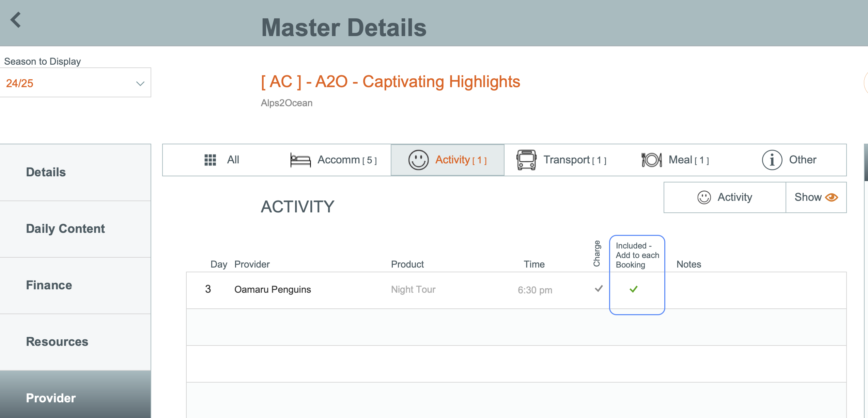Viewport: 868px width, 418px height.
Task: Click the Night Tour product cell
Action: [413, 289]
